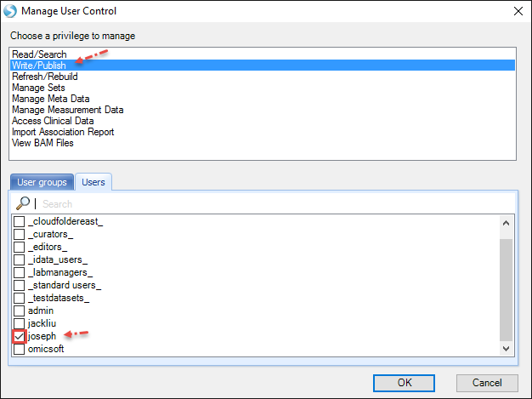Image resolution: width=532 pixels, height=399 pixels.
Task: Click the user list scroll up arrow
Action: [506, 223]
